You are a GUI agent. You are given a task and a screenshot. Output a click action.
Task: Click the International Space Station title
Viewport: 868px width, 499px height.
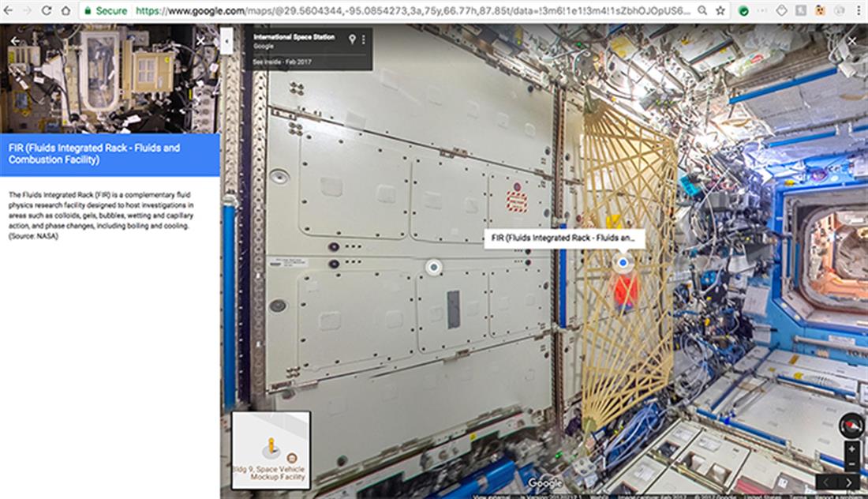click(294, 37)
